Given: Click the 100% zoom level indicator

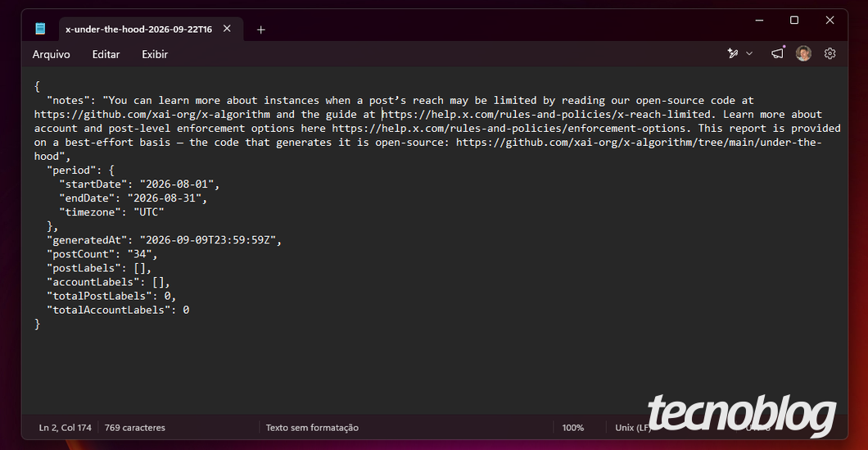Looking at the screenshot, I should [573, 428].
